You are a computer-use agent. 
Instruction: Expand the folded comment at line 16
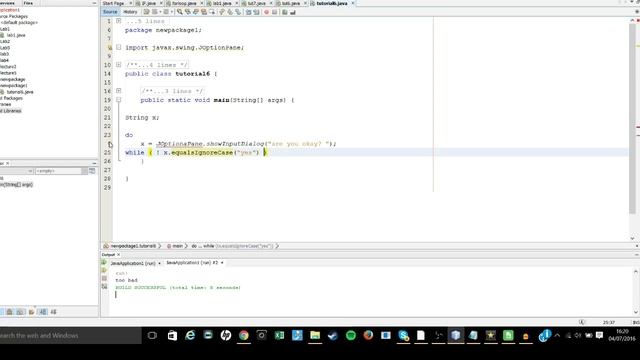pyautogui.click(x=118, y=91)
